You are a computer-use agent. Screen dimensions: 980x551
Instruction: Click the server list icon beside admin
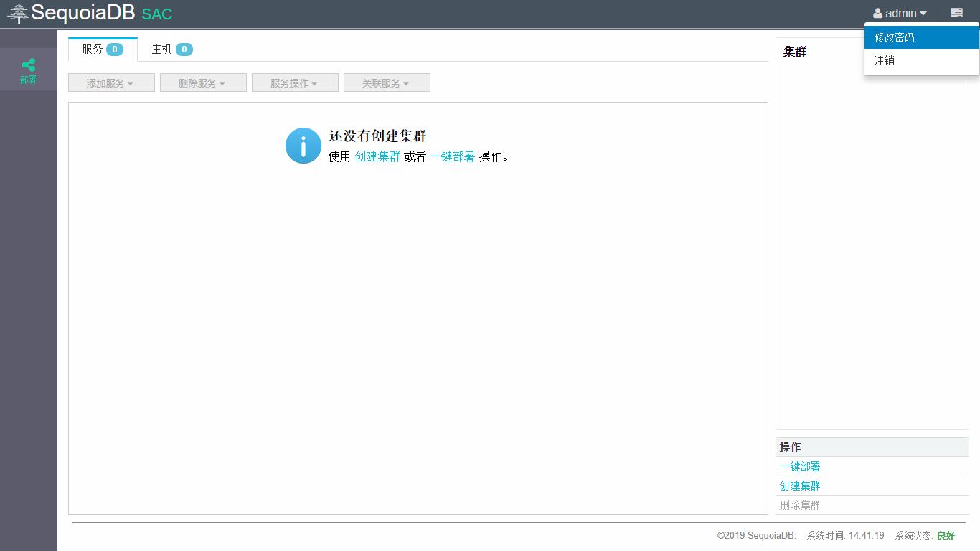[956, 13]
